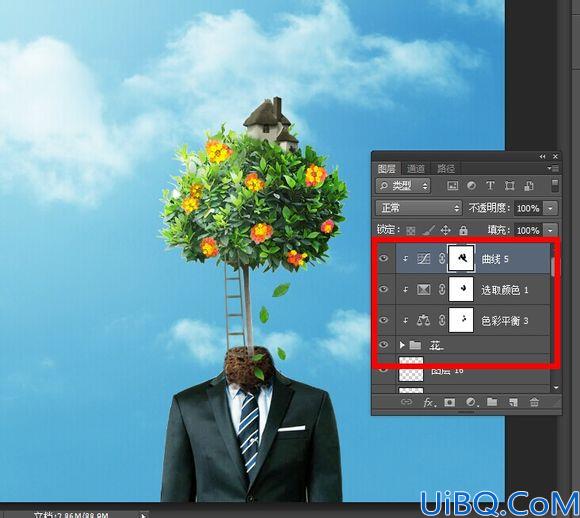This screenshot has height=518, width=580.
Task: Select the 曲线 5 layer name
Action: pyautogui.click(x=495, y=259)
